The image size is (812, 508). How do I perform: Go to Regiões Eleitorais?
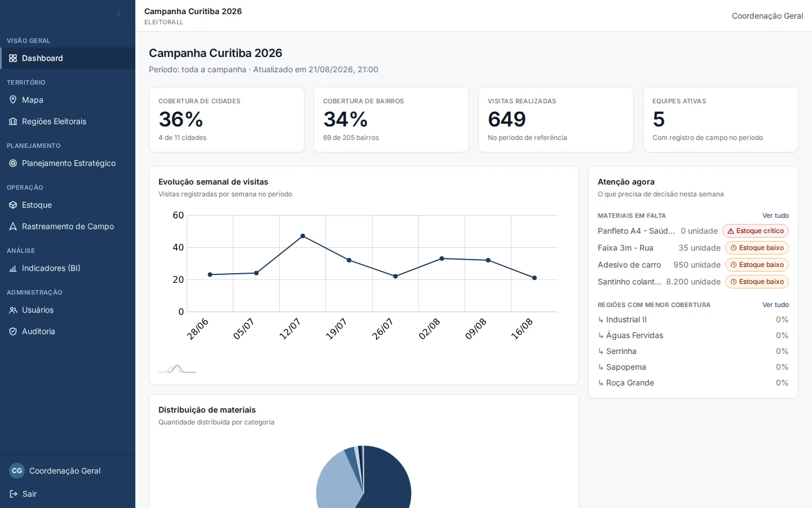coord(68,121)
